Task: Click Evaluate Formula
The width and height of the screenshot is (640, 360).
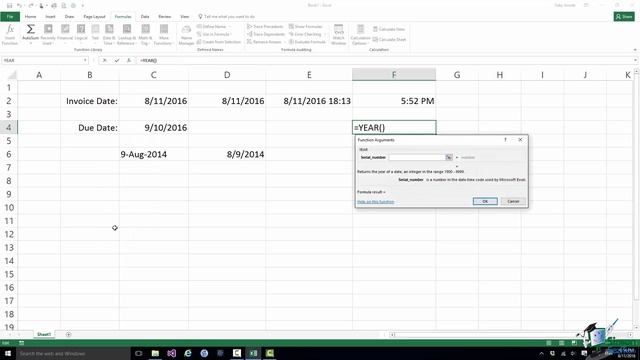Action: pyautogui.click(x=307, y=42)
